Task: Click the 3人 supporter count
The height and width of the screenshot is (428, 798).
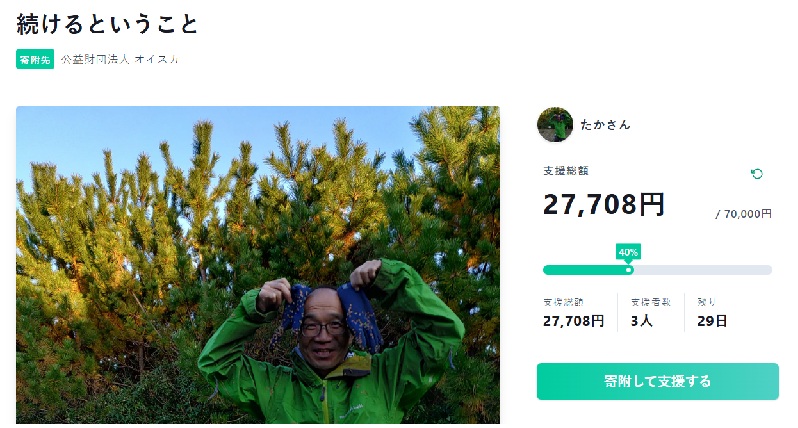Action: tap(642, 321)
